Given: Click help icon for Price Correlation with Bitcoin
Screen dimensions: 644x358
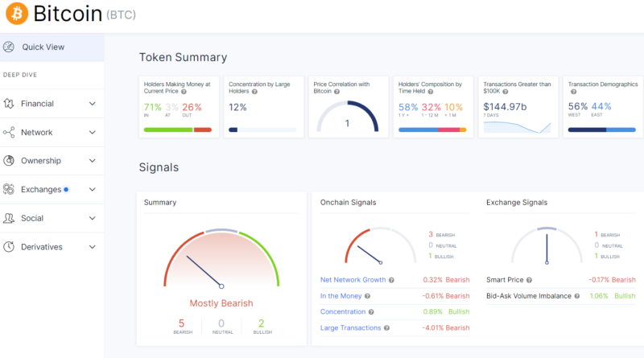Looking at the screenshot, I should [336, 92].
